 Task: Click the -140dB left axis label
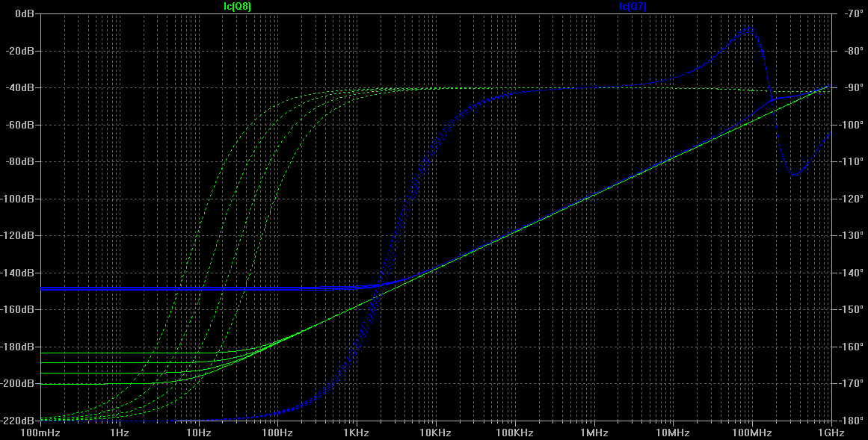pos(19,273)
